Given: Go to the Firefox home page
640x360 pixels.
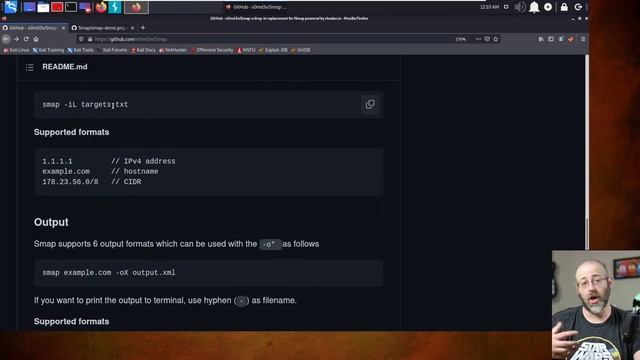Looking at the screenshot, I should 36,39.
